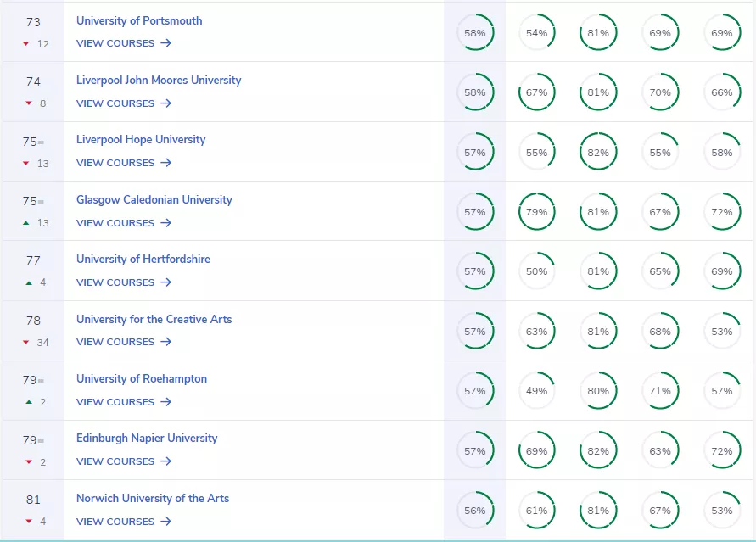View courses for Edinburgh Napier University

click(115, 461)
